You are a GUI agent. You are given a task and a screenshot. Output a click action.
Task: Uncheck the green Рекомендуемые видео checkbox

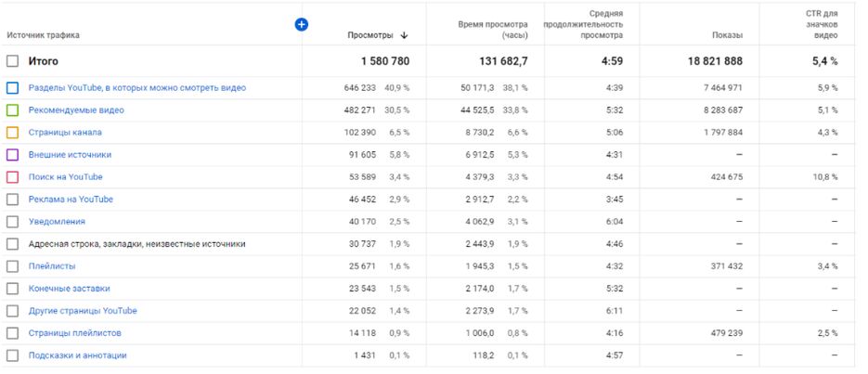12,110
